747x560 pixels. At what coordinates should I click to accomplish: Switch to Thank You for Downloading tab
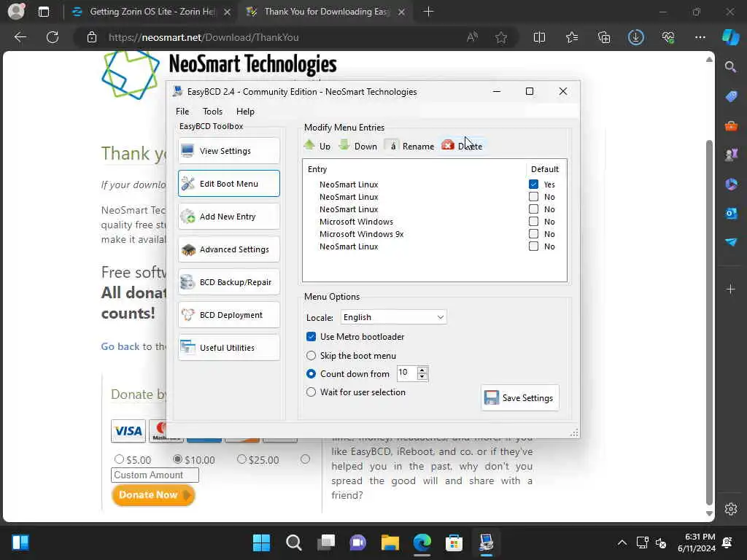pos(326,12)
